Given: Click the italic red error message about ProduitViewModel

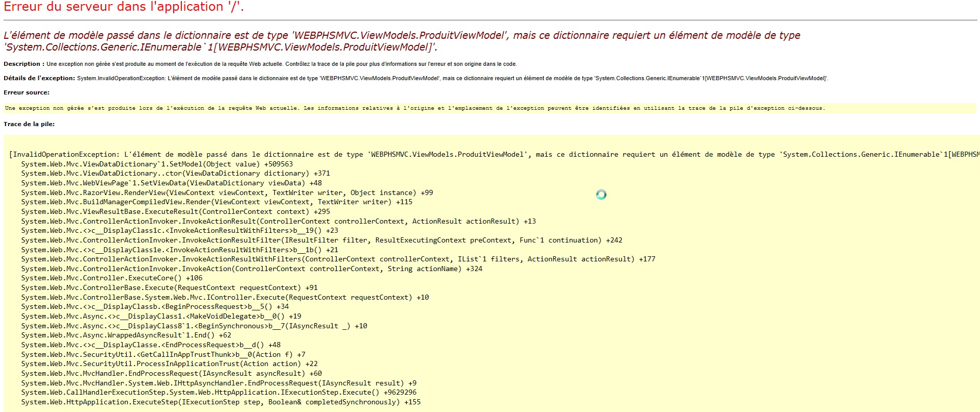Looking at the screenshot, I should [x=402, y=41].
